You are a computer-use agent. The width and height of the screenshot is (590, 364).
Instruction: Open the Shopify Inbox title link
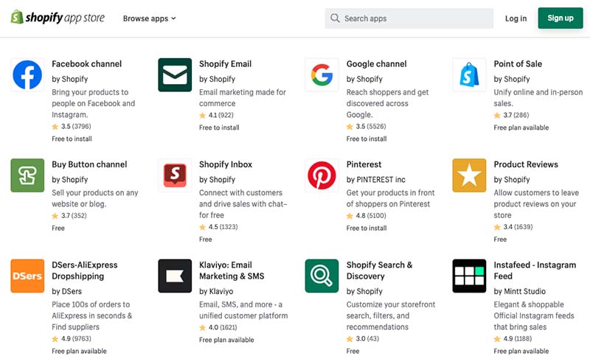[x=226, y=164]
